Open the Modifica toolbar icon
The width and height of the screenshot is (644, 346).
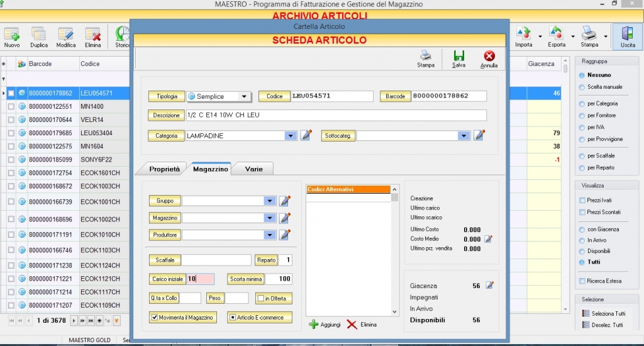click(x=65, y=35)
